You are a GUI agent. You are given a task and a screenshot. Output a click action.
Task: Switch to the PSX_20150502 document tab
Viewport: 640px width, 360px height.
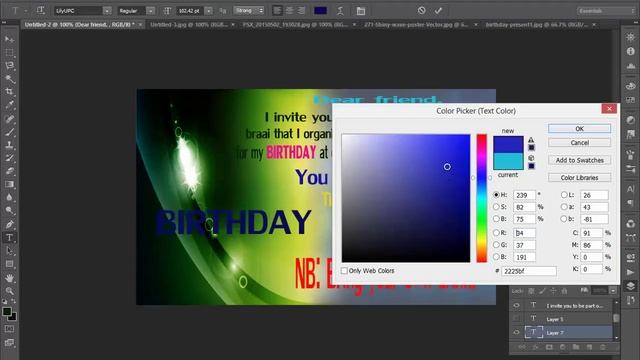[294, 24]
